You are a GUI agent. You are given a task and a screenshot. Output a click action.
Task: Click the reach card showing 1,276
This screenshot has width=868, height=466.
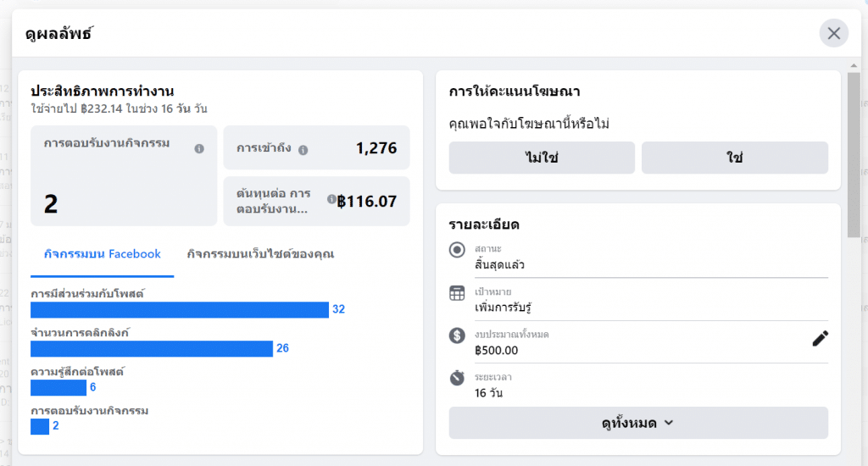pyautogui.click(x=317, y=147)
